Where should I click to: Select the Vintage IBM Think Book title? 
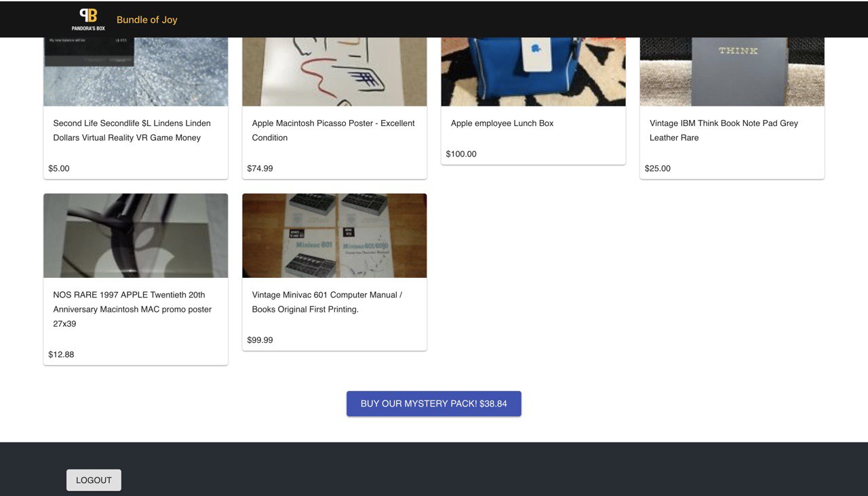(x=724, y=130)
